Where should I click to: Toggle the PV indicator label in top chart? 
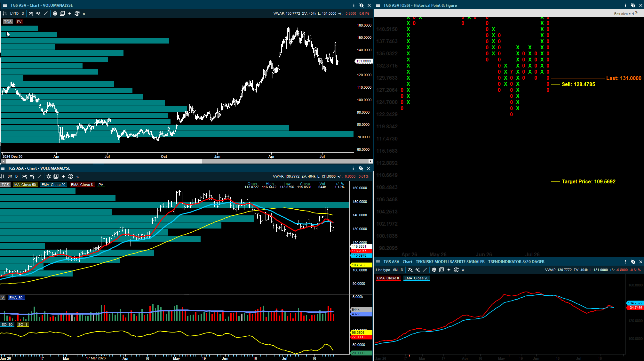tap(19, 22)
